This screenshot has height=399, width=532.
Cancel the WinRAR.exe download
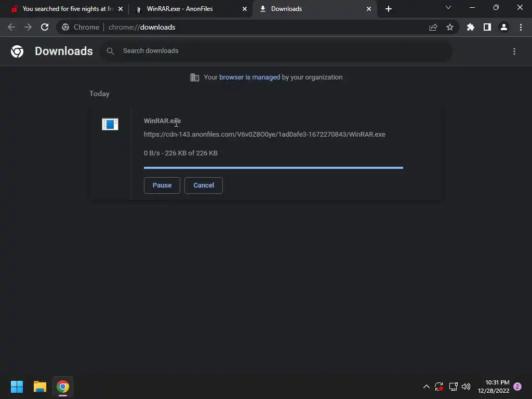pos(204,185)
